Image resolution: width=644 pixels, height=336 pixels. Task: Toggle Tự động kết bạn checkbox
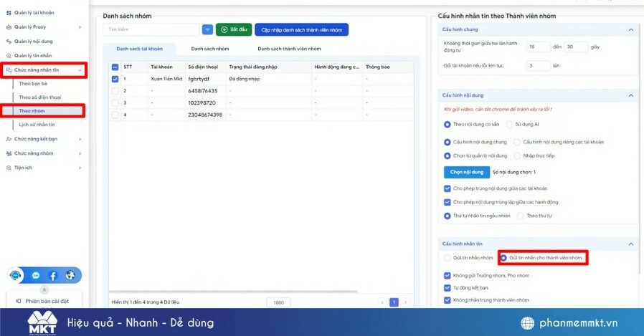point(448,288)
